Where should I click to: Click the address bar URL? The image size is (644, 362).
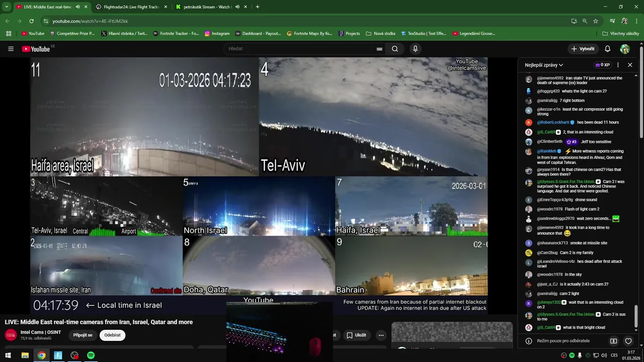pos(91,21)
